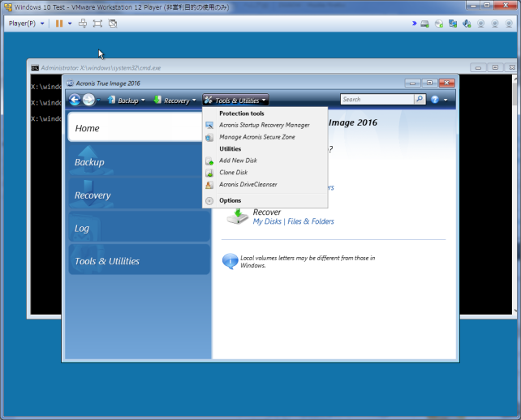Select Manage Acronis Secure Zone
The width and height of the screenshot is (521, 420).
[x=265, y=137]
